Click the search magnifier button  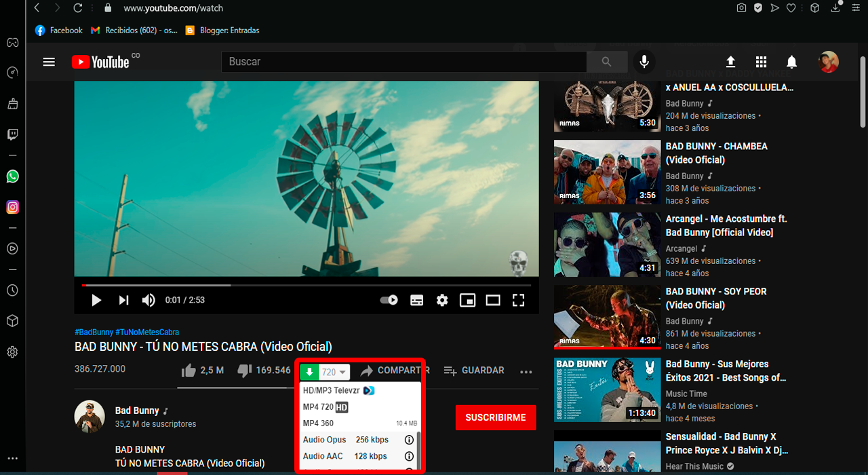(x=606, y=62)
